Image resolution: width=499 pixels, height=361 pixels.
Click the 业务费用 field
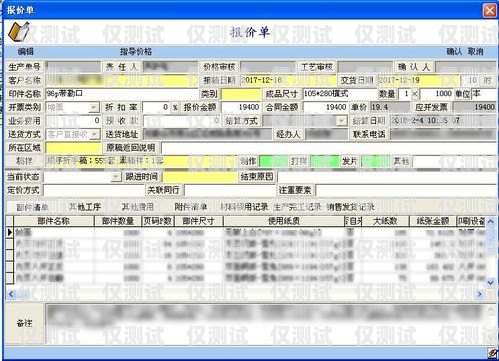point(73,121)
